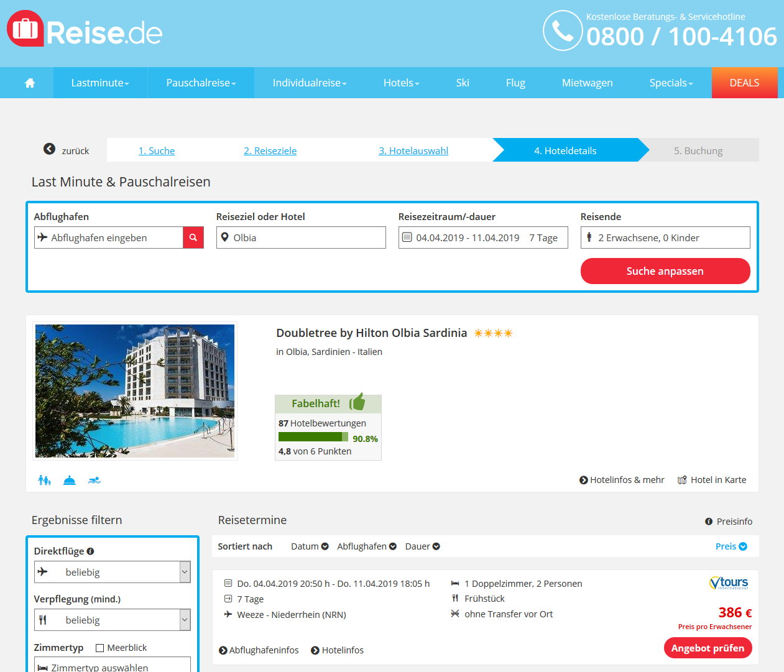Click the thumbs-up Fabelhaft rating icon
The height and width of the screenshot is (672, 784).
(357, 402)
